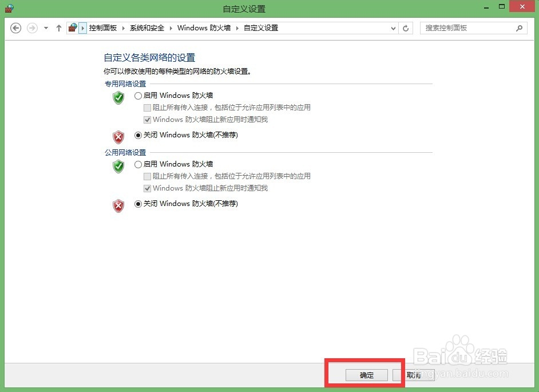The width and height of the screenshot is (539, 392).
Task: Maximize the 自定义设置 window
Action: pyautogui.click(x=502, y=7)
